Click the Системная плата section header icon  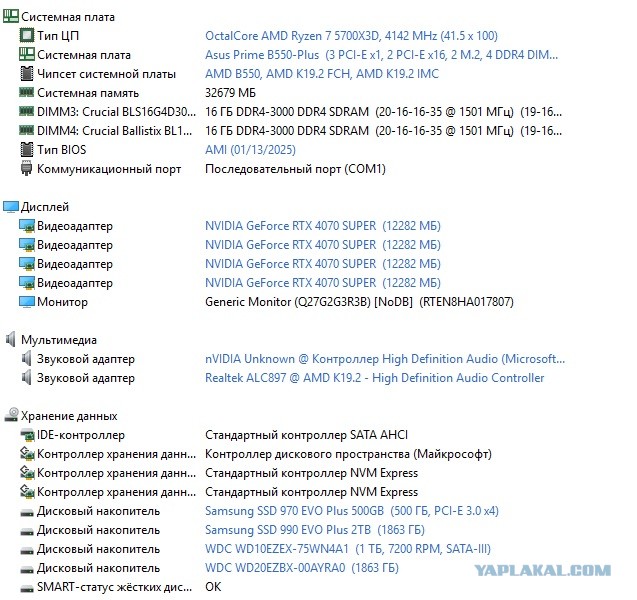coord(11,16)
